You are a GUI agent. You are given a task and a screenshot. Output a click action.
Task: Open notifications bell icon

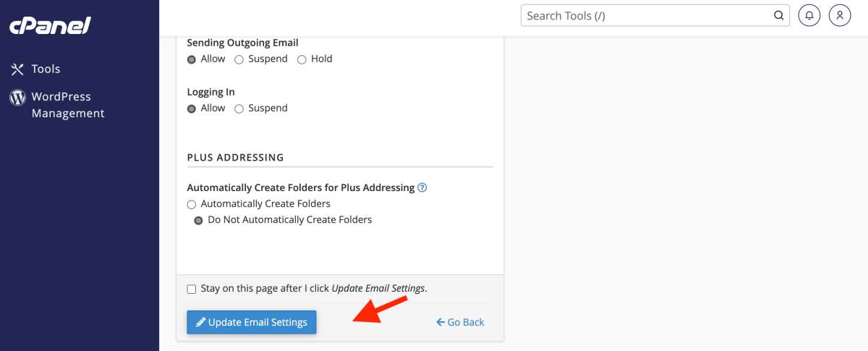pyautogui.click(x=809, y=15)
